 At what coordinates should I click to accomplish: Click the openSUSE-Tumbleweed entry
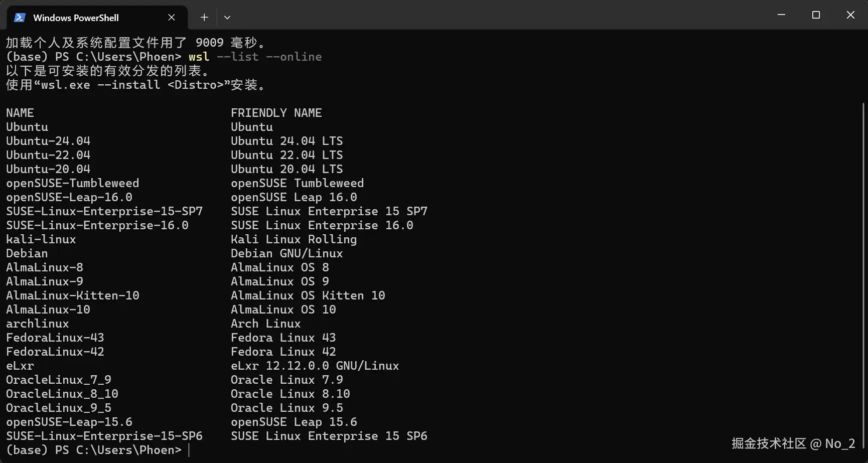(73, 183)
